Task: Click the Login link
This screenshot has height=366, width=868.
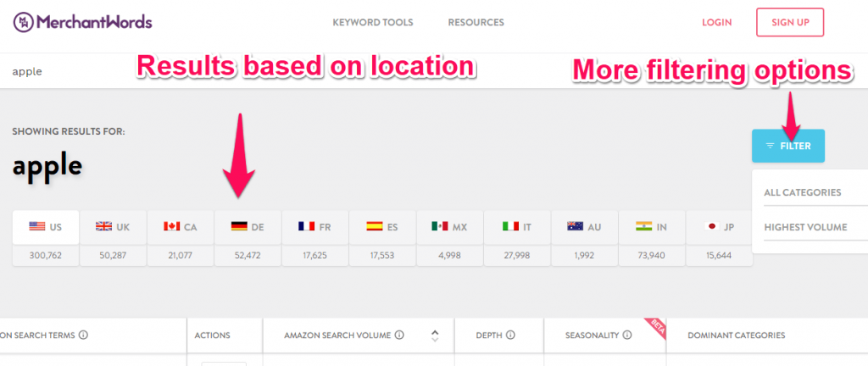Action: tap(718, 23)
